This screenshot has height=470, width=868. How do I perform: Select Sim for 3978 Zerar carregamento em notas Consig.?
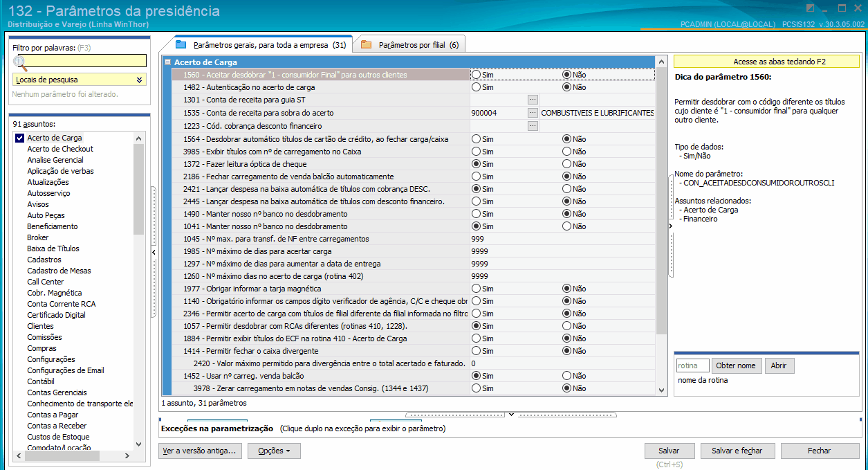477,388
